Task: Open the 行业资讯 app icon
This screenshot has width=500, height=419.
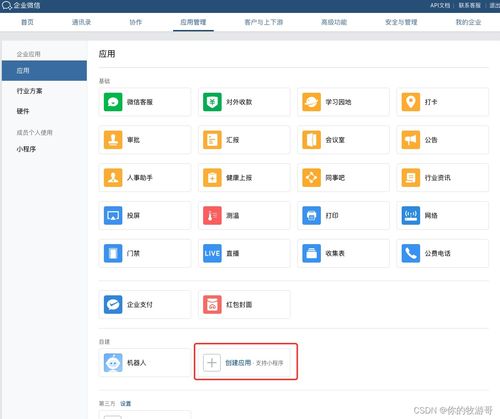Action: (x=411, y=178)
